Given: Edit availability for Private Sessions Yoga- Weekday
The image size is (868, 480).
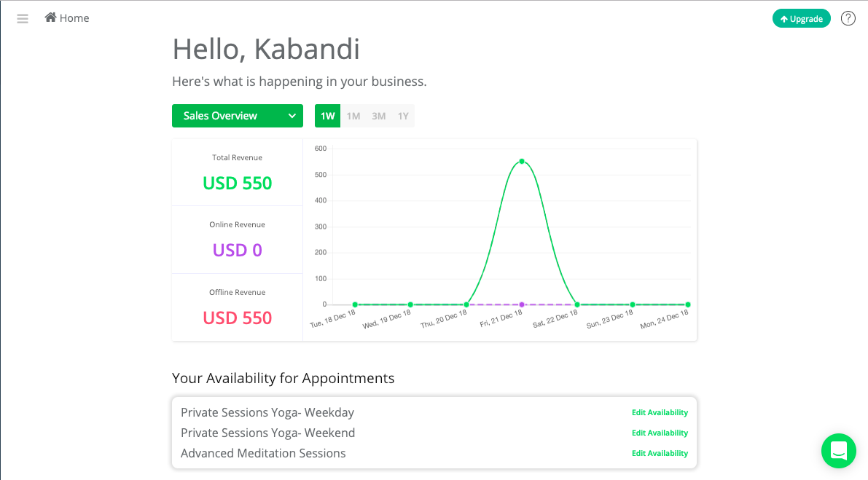Looking at the screenshot, I should pos(660,412).
